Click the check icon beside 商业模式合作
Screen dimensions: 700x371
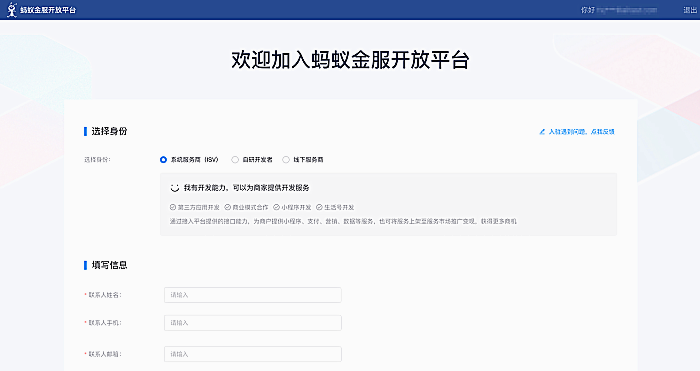pyautogui.click(x=227, y=207)
